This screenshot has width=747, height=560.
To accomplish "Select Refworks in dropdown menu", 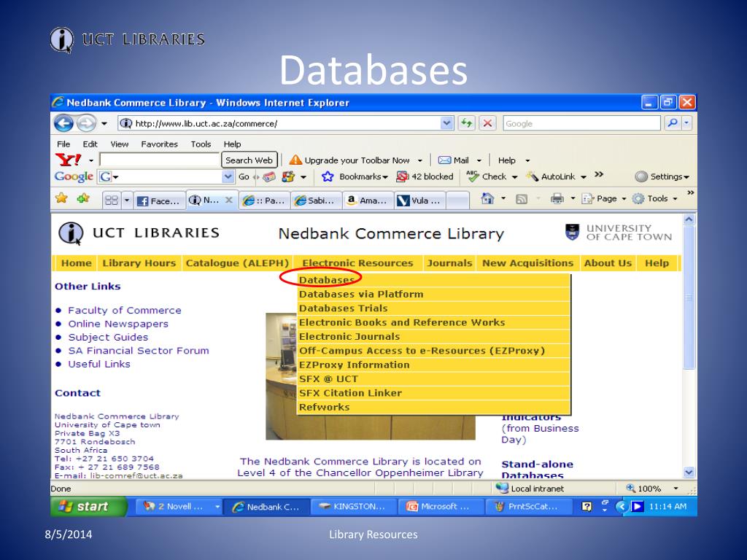I will click(x=433, y=407).
